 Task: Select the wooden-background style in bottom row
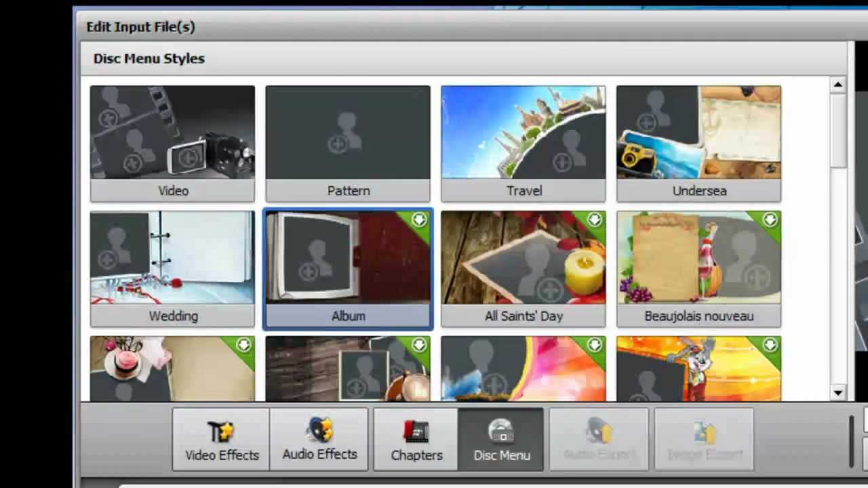pos(348,368)
